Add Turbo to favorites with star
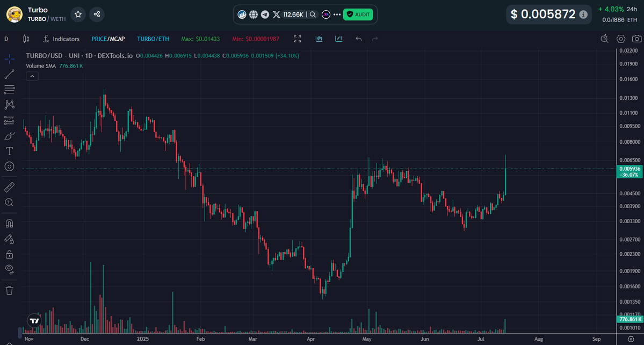The height and width of the screenshot is (345, 644). pos(78,14)
